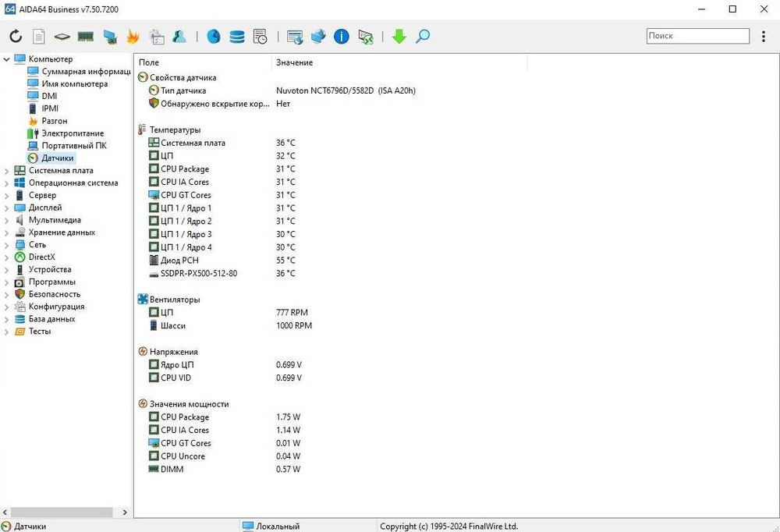Click the green memory module toolbar icon
Screen dimensions: 780x532
(86, 37)
